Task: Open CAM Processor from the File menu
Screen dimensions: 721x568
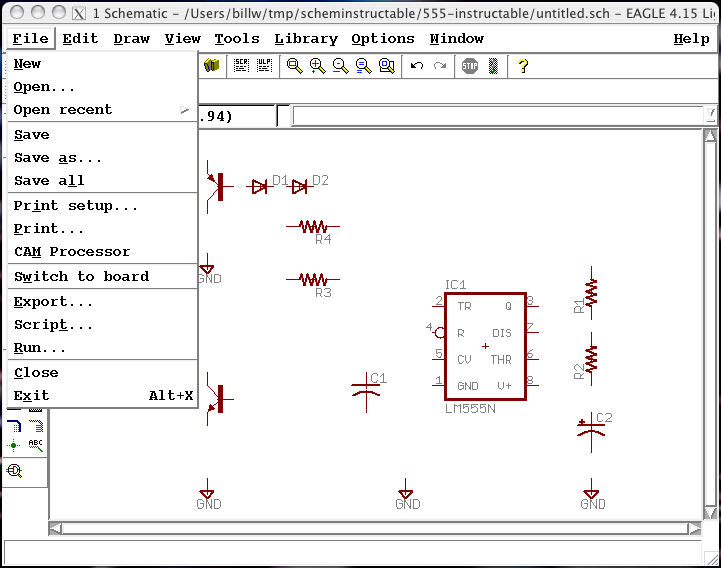Action: point(103,252)
